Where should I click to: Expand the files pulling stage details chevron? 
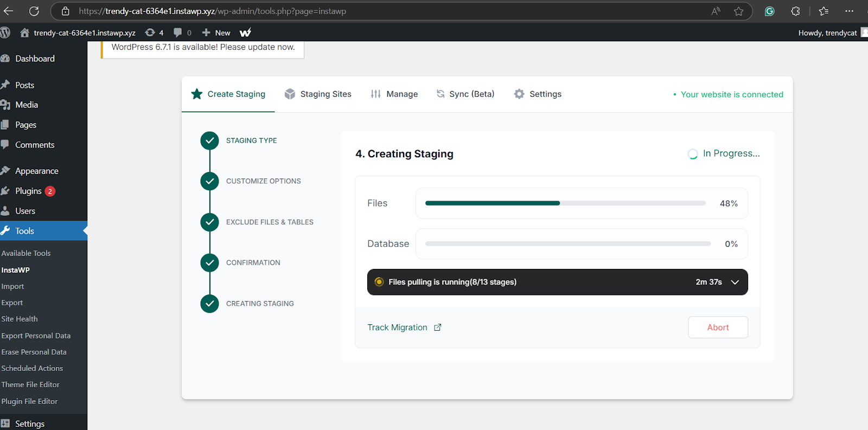(x=735, y=282)
